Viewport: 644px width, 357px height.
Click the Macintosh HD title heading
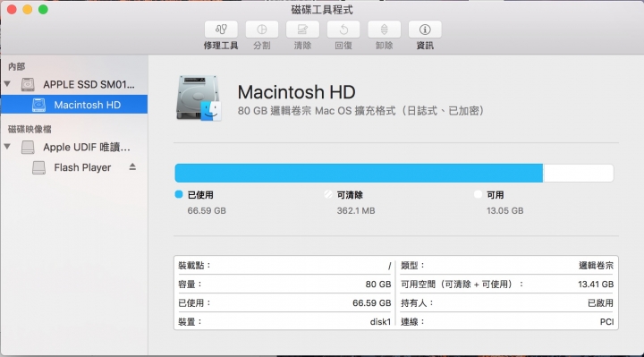coord(297,92)
